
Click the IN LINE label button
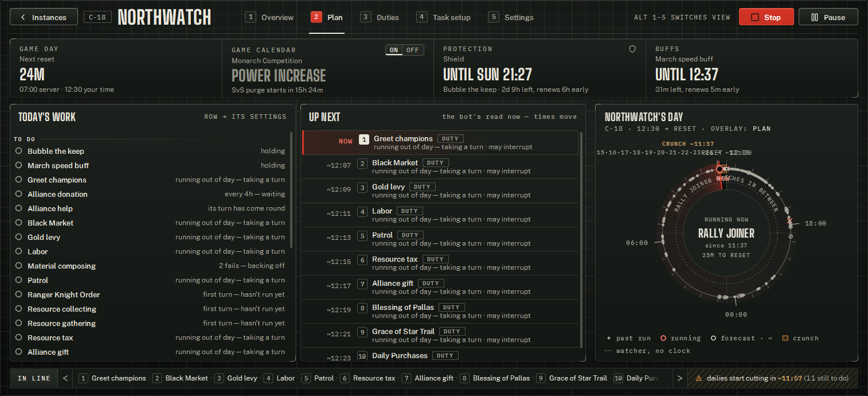click(x=34, y=378)
